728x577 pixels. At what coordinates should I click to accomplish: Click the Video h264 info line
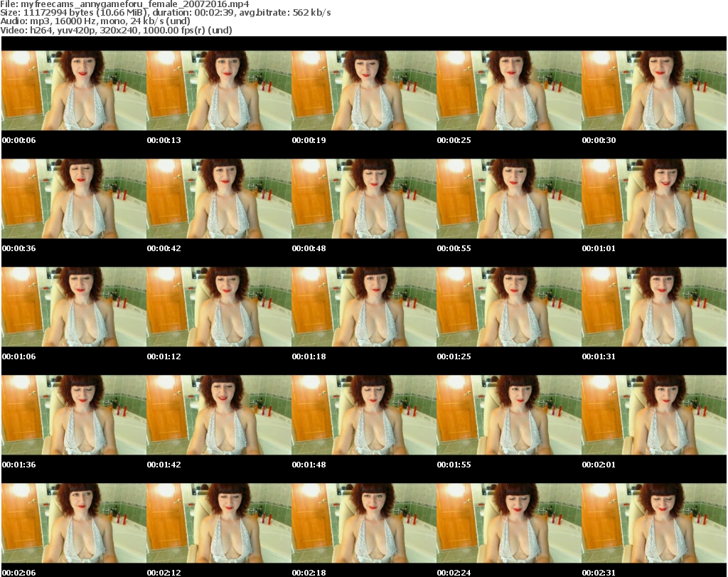click(x=116, y=30)
